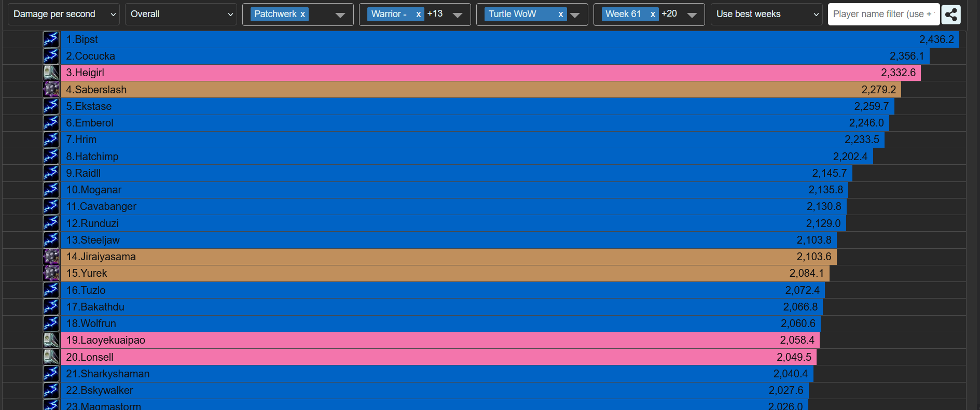
Task: Click the spec icon beside Steeljaw
Action: point(51,240)
